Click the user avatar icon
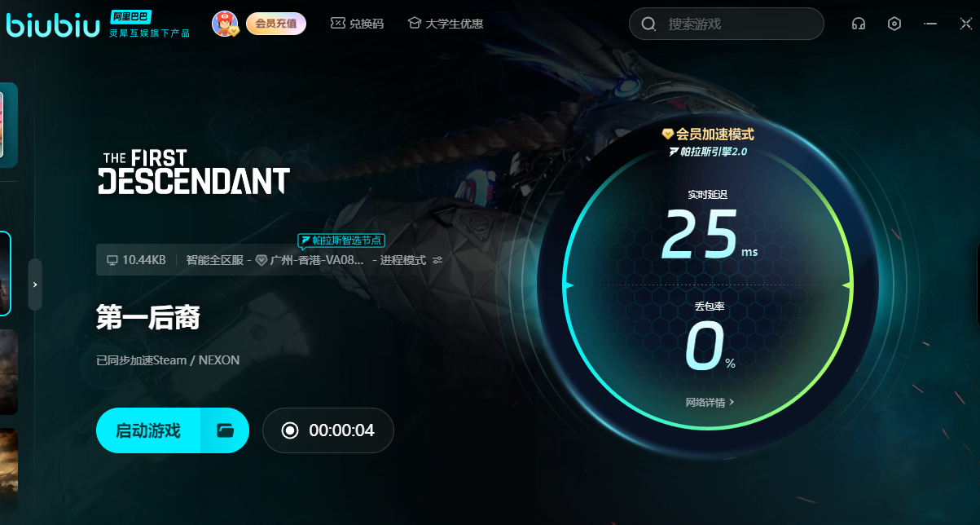Screen dimensions: 980x525 coord(225,24)
